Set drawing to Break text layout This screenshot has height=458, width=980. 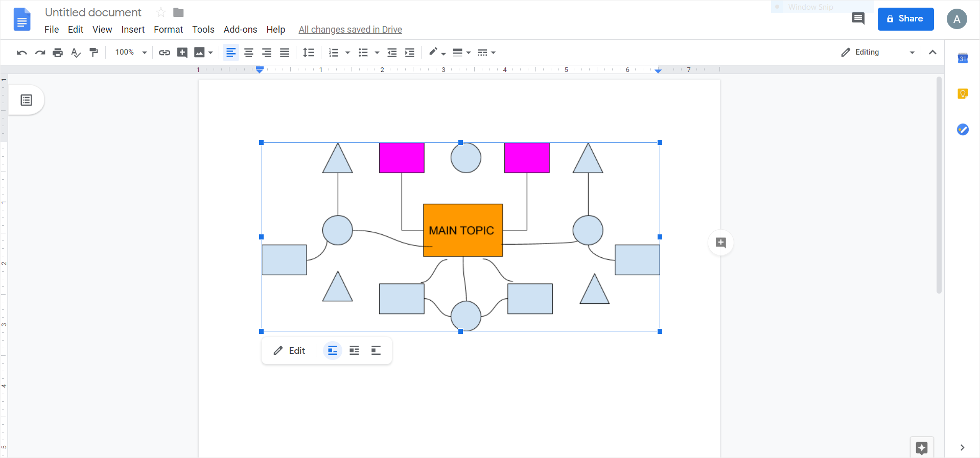376,351
